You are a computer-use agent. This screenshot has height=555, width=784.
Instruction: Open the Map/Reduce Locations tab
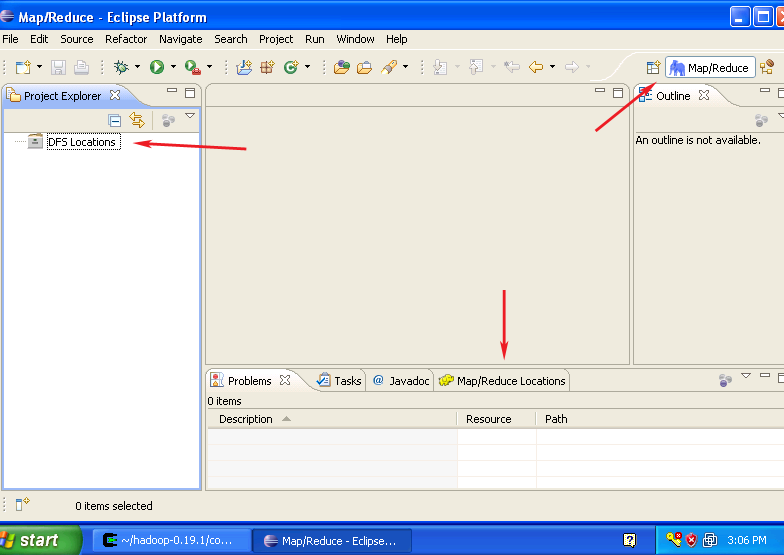pyautogui.click(x=502, y=380)
